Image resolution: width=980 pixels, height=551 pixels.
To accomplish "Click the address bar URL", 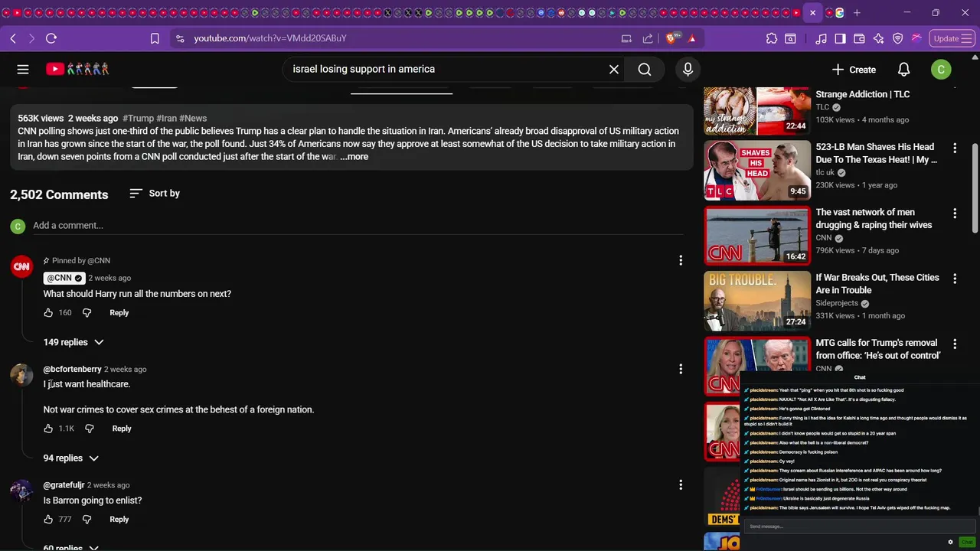I will [x=270, y=38].
